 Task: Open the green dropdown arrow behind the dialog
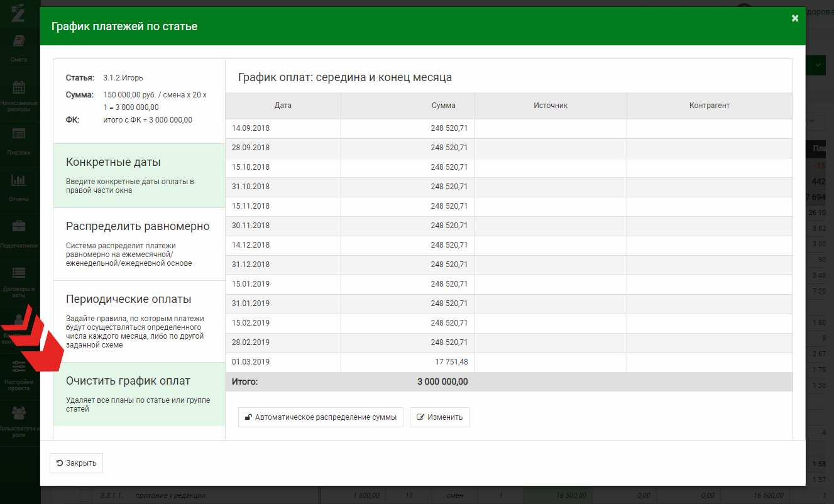(x=818, y=65)
